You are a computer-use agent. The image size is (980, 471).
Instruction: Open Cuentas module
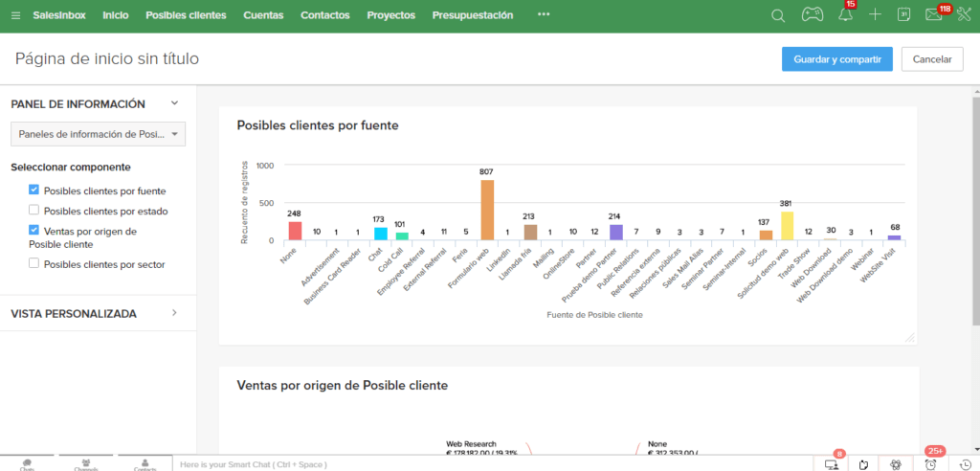click(x=263, y=15)
